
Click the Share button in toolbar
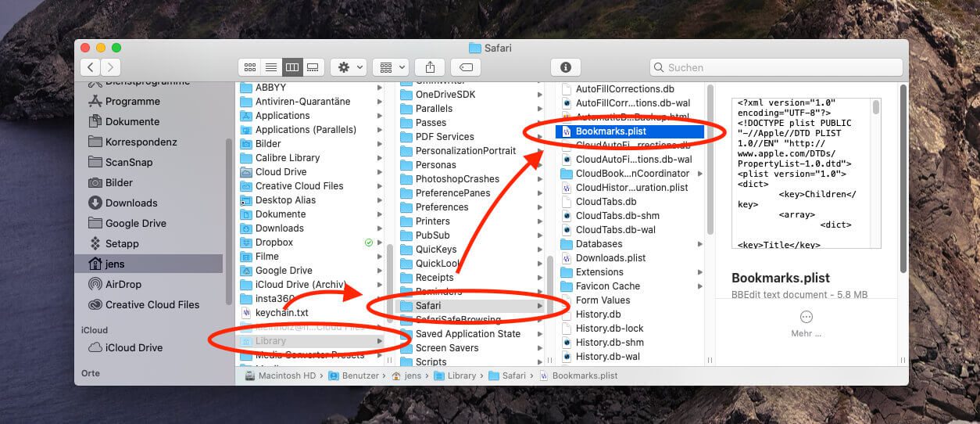coord(430,67)
